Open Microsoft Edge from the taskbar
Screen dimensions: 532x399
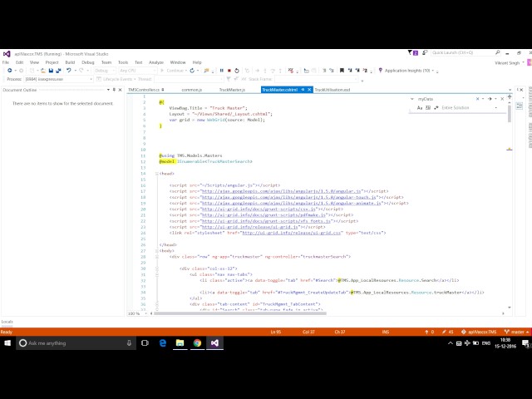(163, 343)
